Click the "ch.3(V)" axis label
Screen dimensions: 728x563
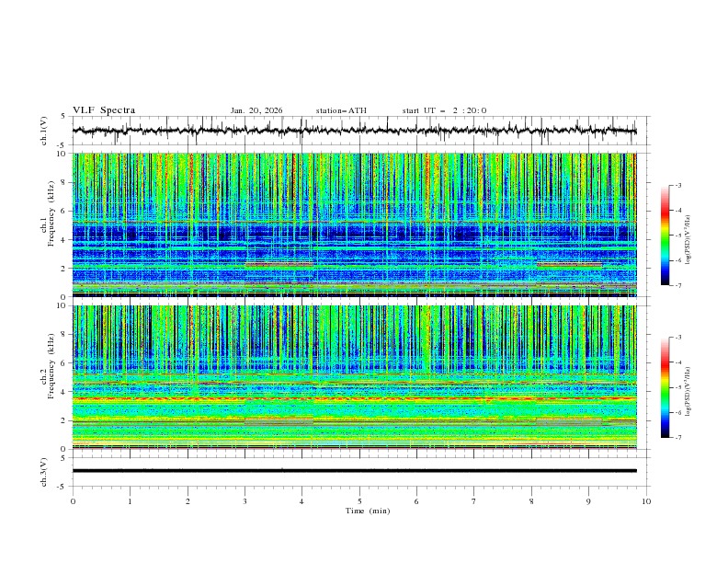[x=44, y=472]
